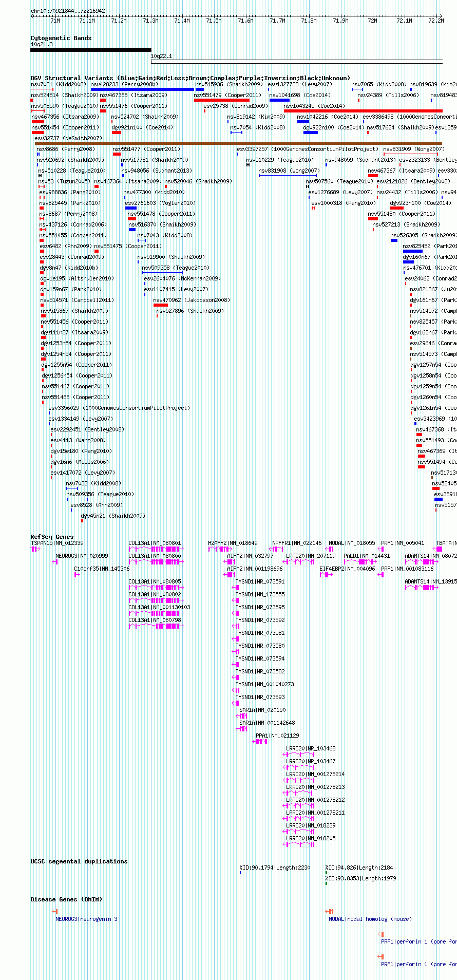Click variant label nsv819142 (Kim2009)

256,117
